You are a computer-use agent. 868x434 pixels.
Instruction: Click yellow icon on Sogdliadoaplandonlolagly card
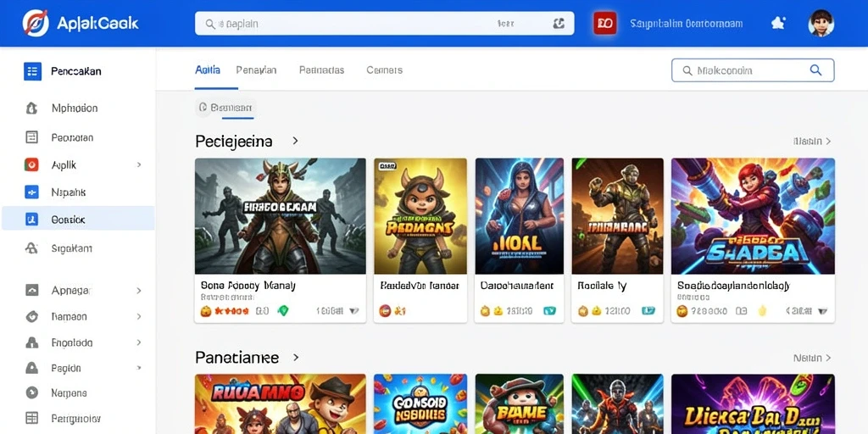762,311
